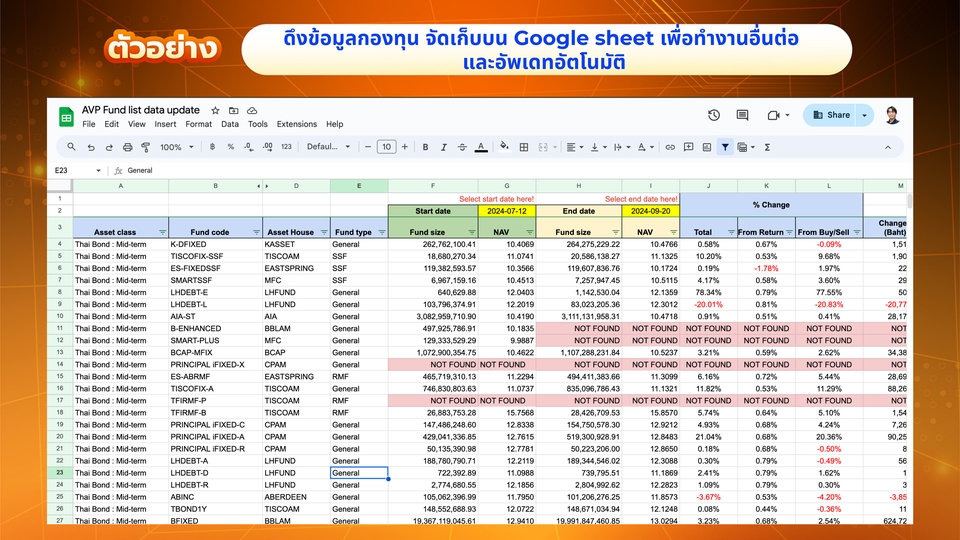
Task: Open the Format menu
Action: tap(198, 124)
